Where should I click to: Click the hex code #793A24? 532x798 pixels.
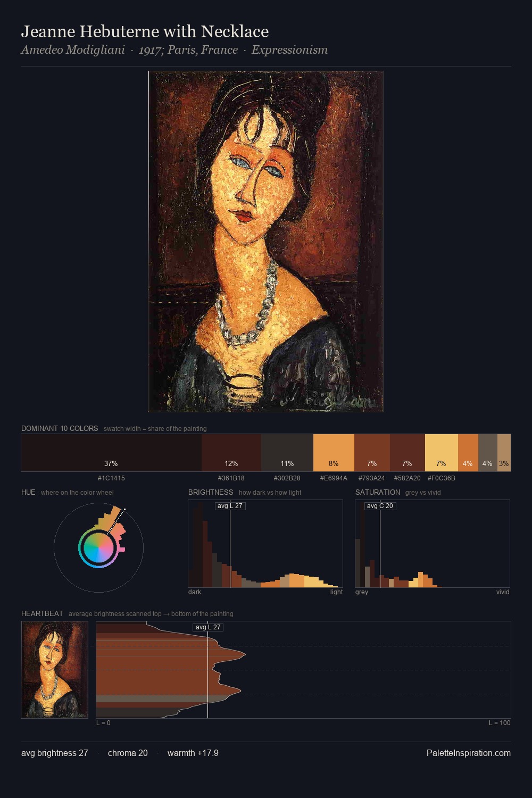pos(371,478)
